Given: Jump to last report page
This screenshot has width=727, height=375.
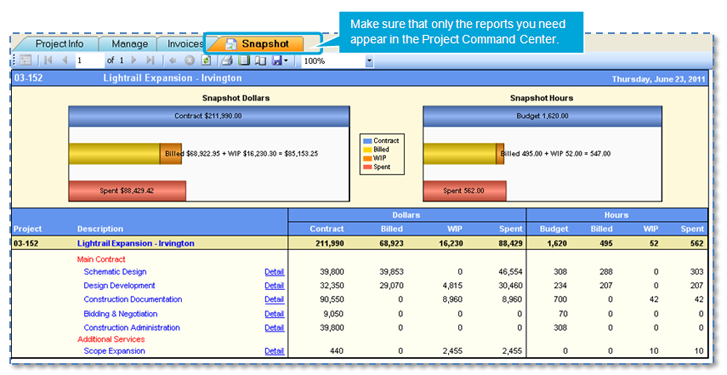Looking at the screenshot, I should (x=150, y=60).
